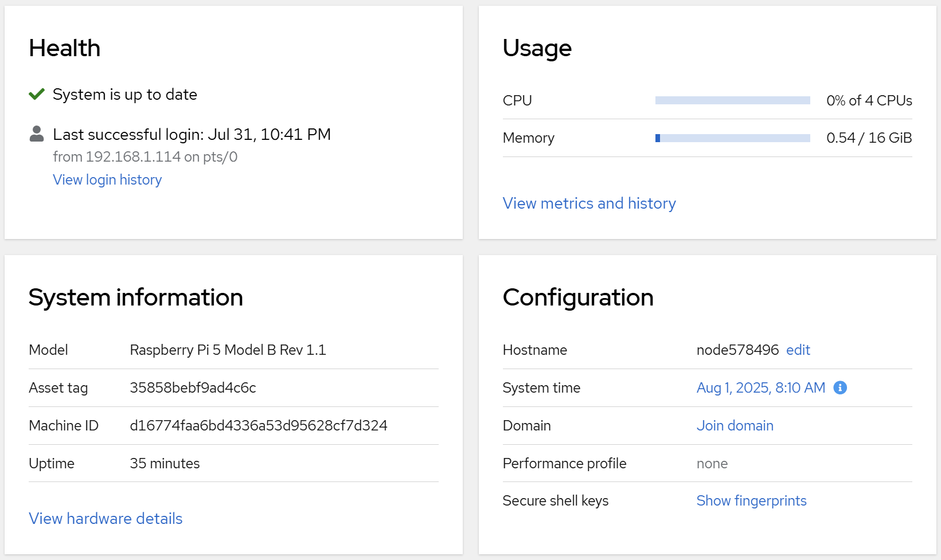This screenshot has width=941, height=560.
Task: Show secure shell key fingerprints
Action: click(x=751, y=501)
